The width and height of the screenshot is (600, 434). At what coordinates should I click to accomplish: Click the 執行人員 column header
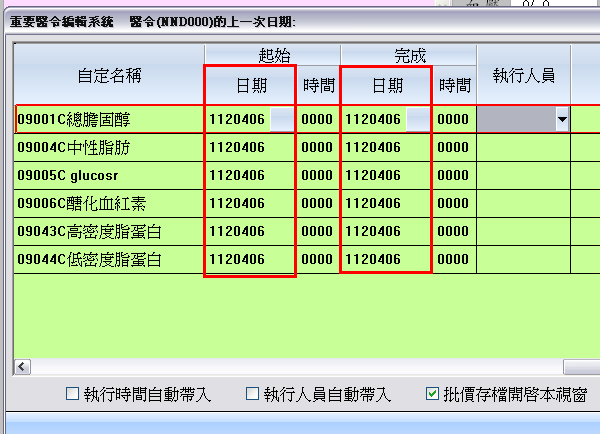point(524,74)
